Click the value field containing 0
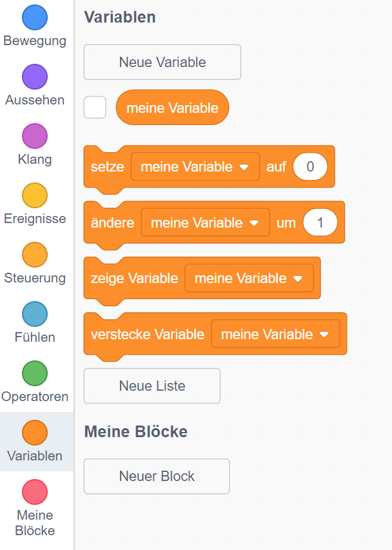This screenshot has width=392, height=550. [309, 167]
